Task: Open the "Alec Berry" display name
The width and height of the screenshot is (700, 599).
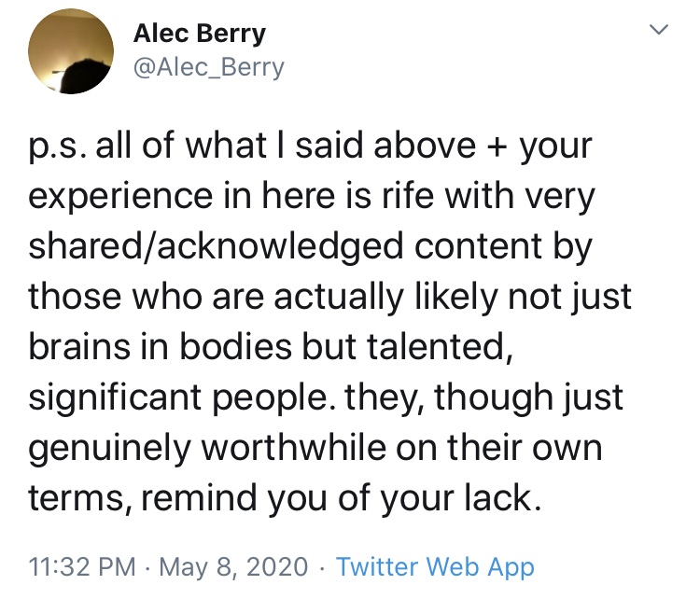Action: tap(199, 34)
